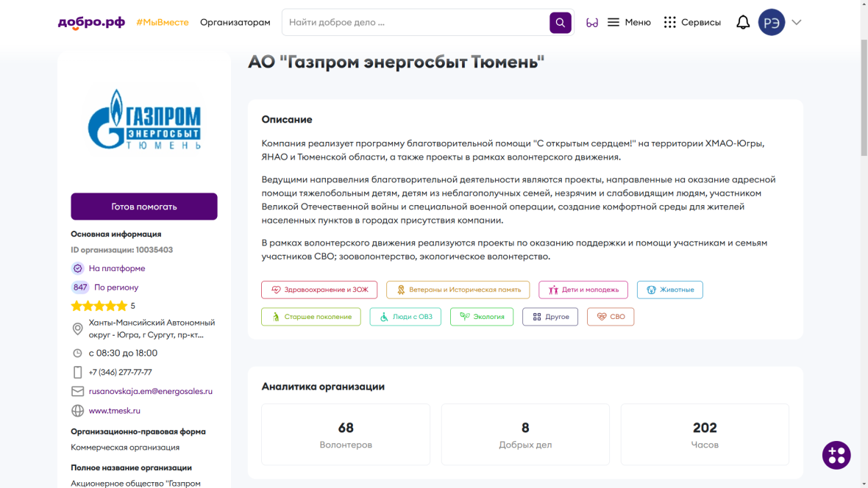Image resolution: width=868 pixels, height=488 pixels.
Task: Click the five-star organization rating
Action: click(99, 306)
